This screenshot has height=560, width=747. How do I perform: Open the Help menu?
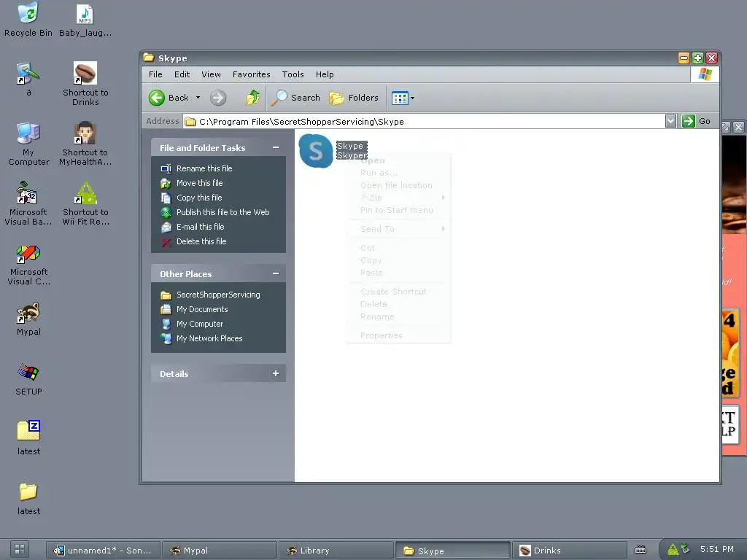(x=325, y=74)
